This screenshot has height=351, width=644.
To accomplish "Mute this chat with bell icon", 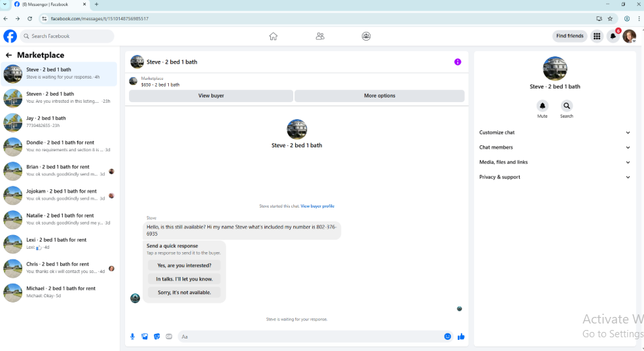I will click(542, 106).
